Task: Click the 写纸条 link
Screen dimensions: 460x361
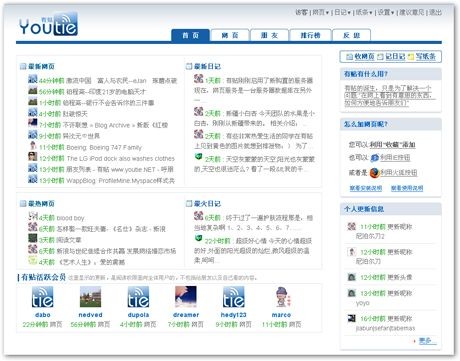Action: tap(426, 57)
